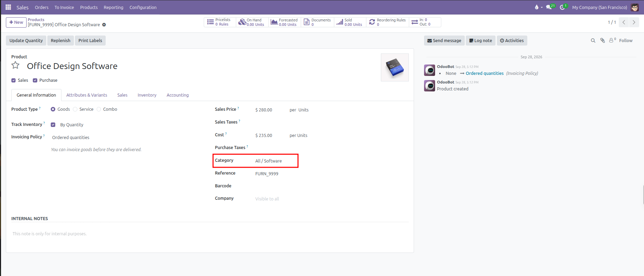Switch to the Attributes & Variants tab
644x276 pixels.
pos(87,95)
